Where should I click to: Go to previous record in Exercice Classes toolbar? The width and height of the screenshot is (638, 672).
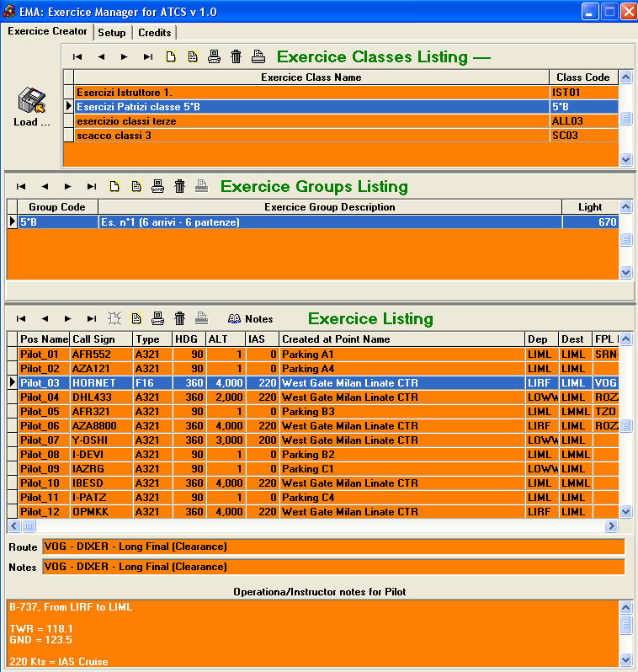(x=101, y=56)
